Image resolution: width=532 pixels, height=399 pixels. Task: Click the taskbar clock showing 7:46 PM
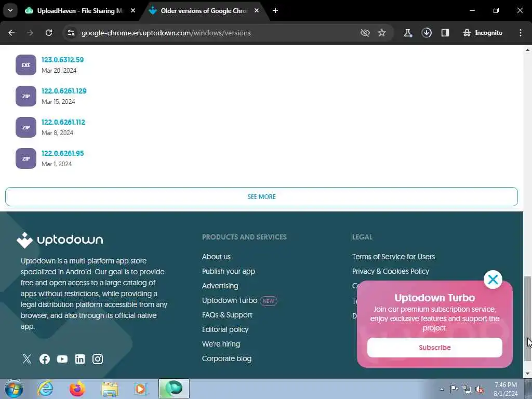point(506,389)
